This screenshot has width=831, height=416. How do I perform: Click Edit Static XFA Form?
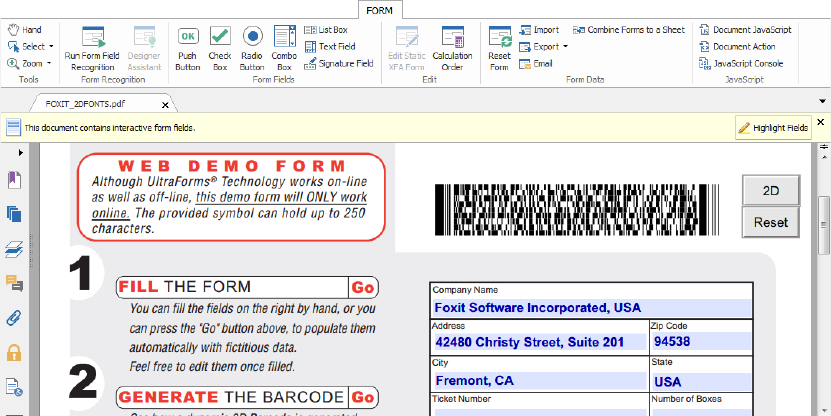tap(406, 48)
